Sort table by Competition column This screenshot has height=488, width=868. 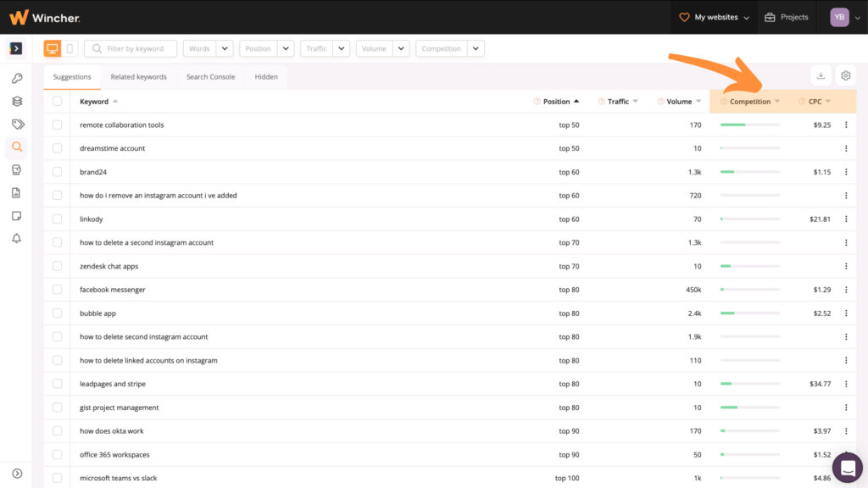750,102
